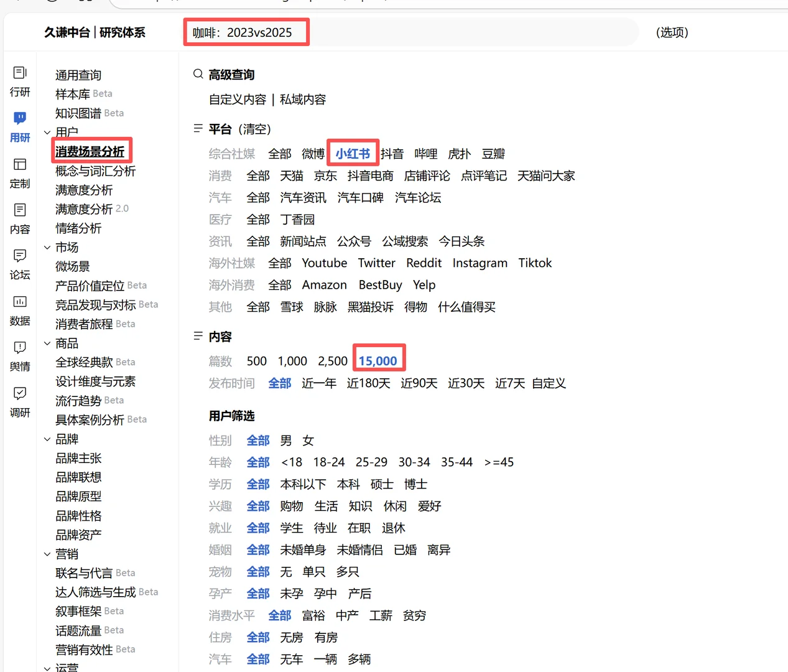Click the list icon beside 平台

[198, 128]
